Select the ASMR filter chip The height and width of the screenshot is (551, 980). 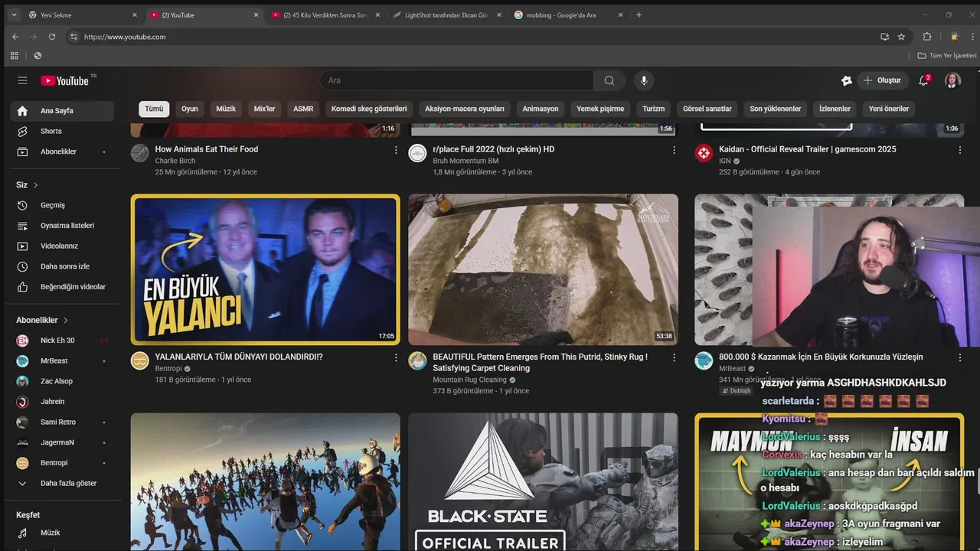click(303, 109)
